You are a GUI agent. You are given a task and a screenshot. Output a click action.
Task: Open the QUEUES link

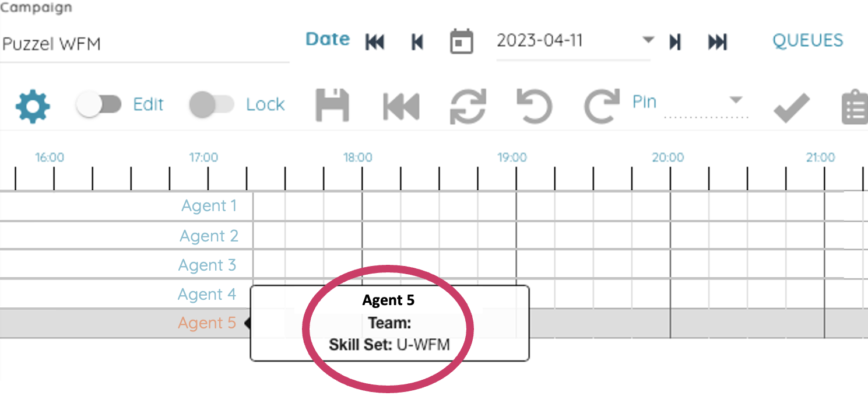[x=807, y=40]
